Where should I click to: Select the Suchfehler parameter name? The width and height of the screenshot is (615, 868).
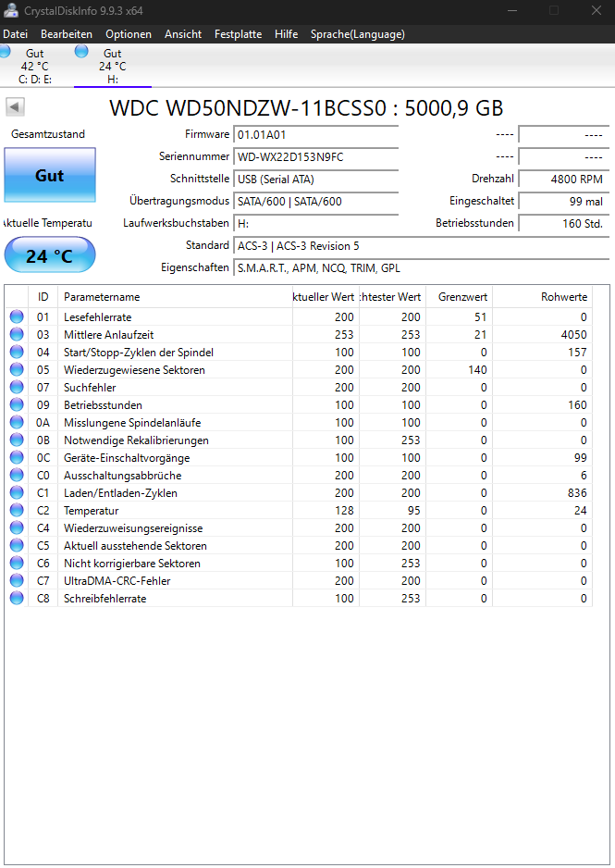point(90,388)
